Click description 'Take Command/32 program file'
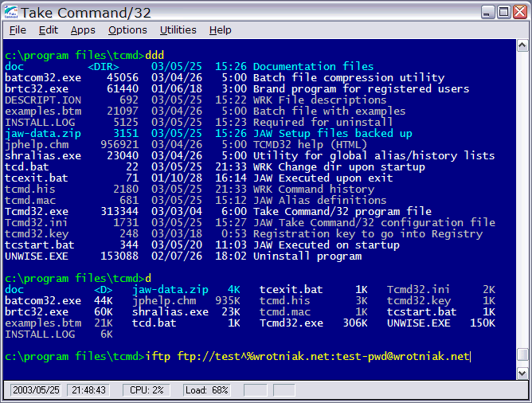 [342, 212]
